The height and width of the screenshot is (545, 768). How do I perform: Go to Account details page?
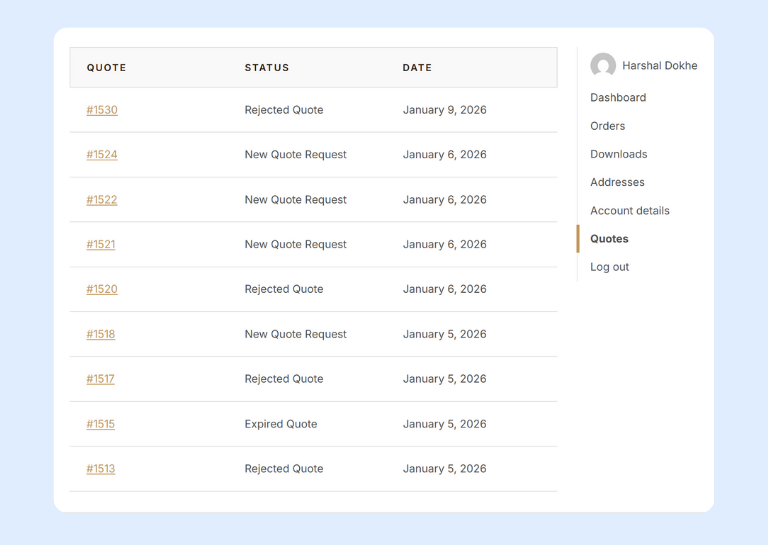pyautogui.click(x=629, y=211)
